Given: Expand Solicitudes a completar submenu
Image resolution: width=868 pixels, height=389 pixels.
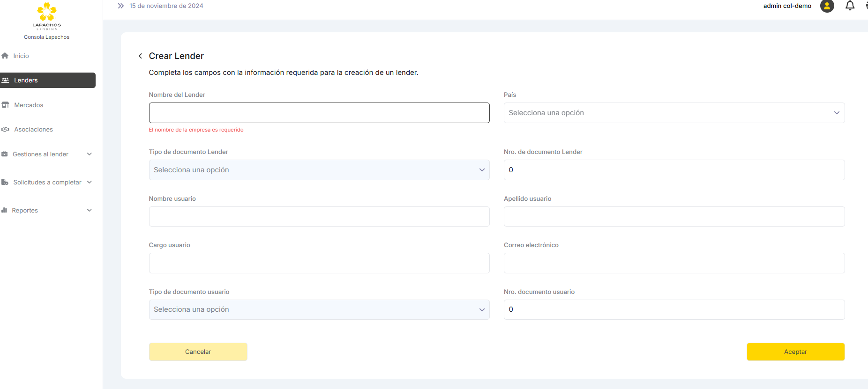Looking at the screenshot, I should (89, 182).
